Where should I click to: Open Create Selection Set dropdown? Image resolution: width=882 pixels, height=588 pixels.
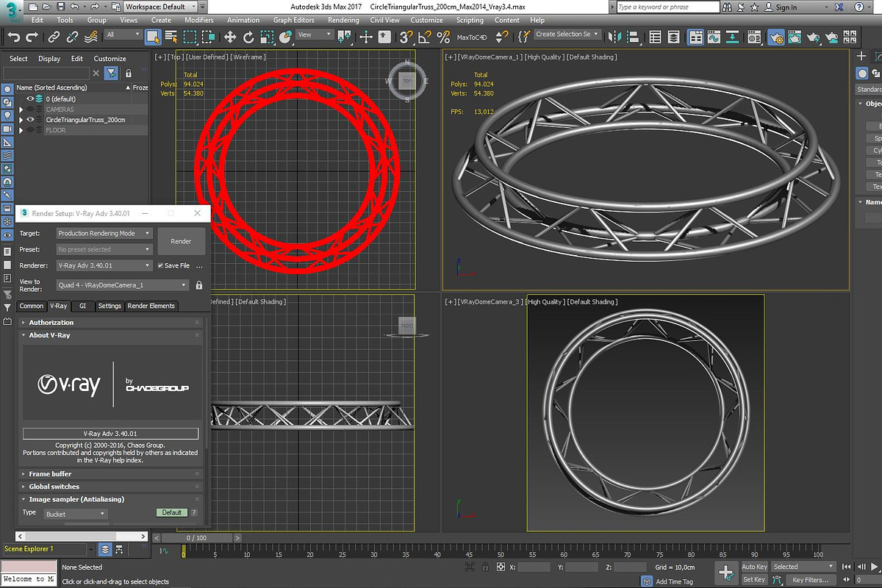pos(567,35)
